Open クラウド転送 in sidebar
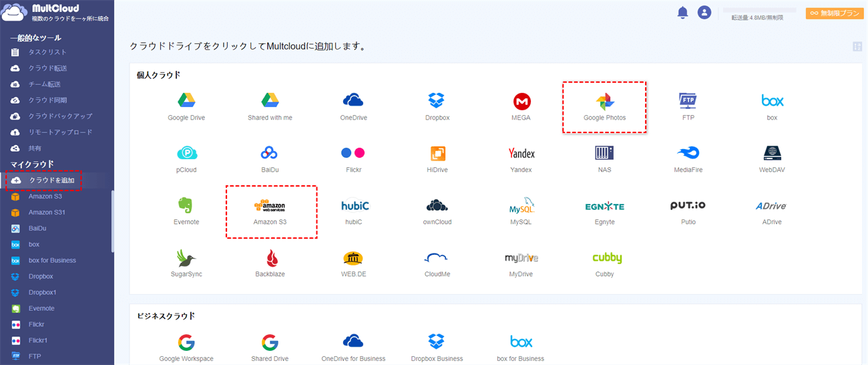868x365 pixels. click(x=47, y=68)
